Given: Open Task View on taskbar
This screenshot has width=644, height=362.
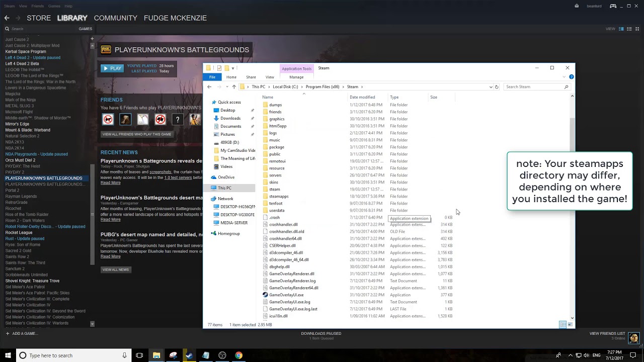Looking at the screenshot, I should 139,355.
